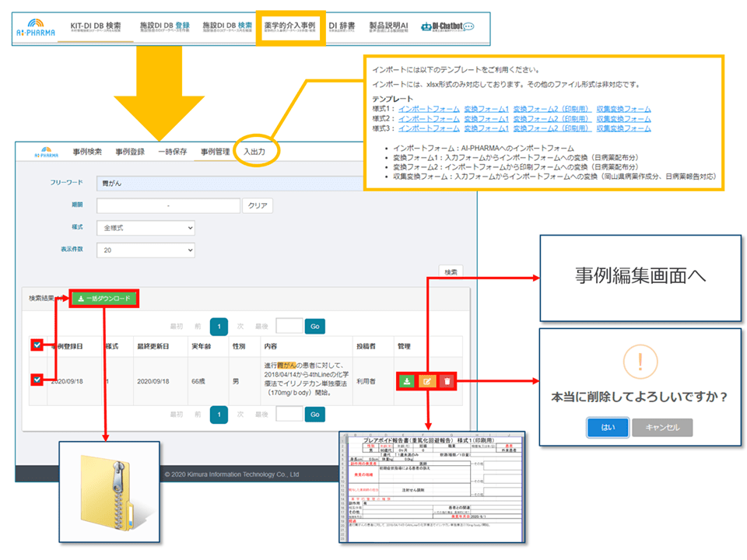The width and height of the screenshot is (747, 560).
Task: Click the 一括ダウンロード bulk download button
Action: tap(103, 298)
